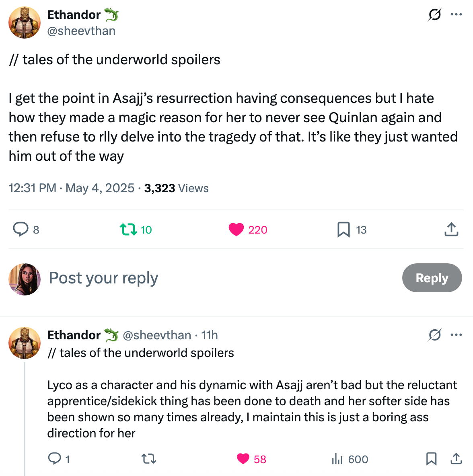Click the gray Reply button
The width and height of the screenshot is (473, 476).
pyautogui.click(x=432, y=278)
